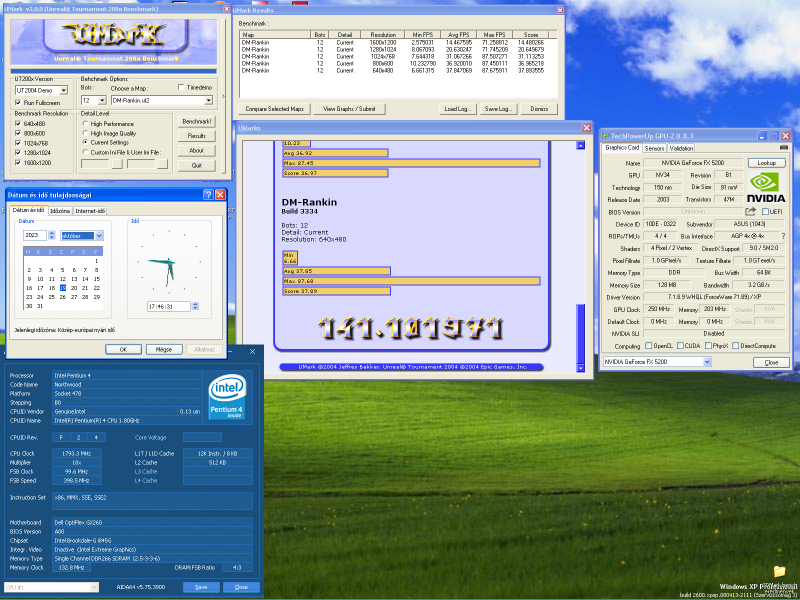800x600 pixels.
Task: Click Compare Selected Maps button
Action: click(274, 109)
